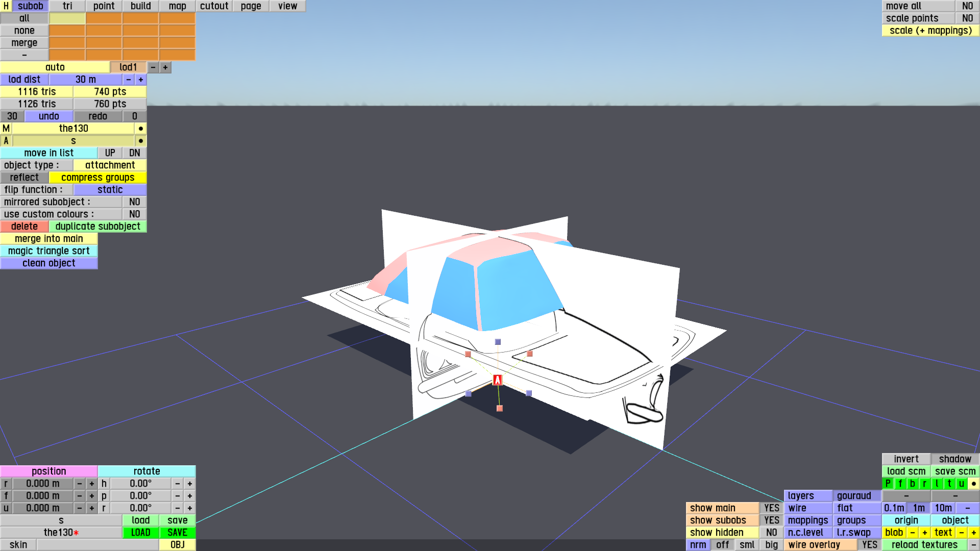Click duplicate subobject button
The width and height of the screenshot is (980, 551).
tap(97, 227)
